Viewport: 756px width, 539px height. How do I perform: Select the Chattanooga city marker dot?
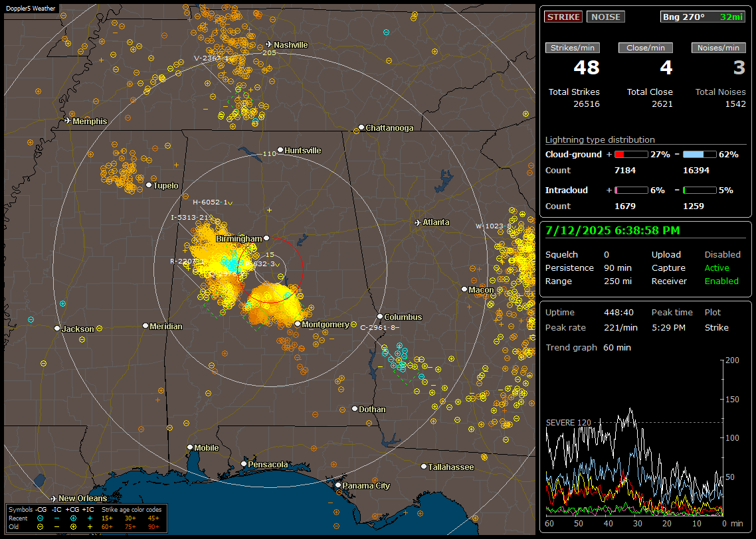(361, 127)
